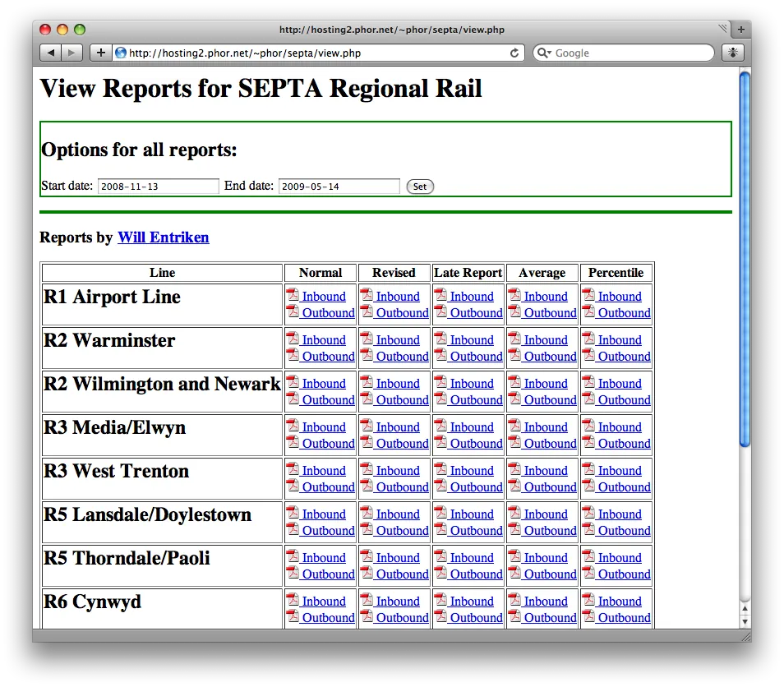Click PDF icon for R3 Media/Elwyn Revised Outbound
The height and width of the screenshot is (687, 784).
pyautogui.click(x=367, y=442)
